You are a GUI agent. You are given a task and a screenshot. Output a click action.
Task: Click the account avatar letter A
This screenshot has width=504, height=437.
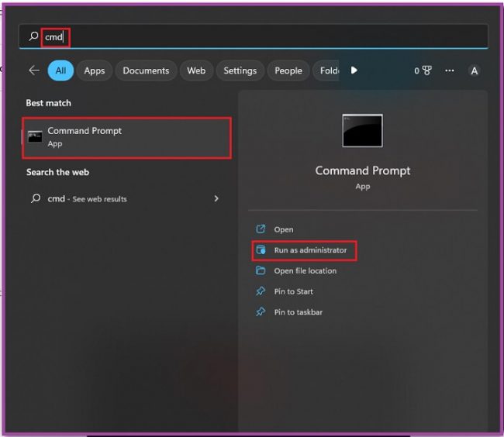(474, 71)
